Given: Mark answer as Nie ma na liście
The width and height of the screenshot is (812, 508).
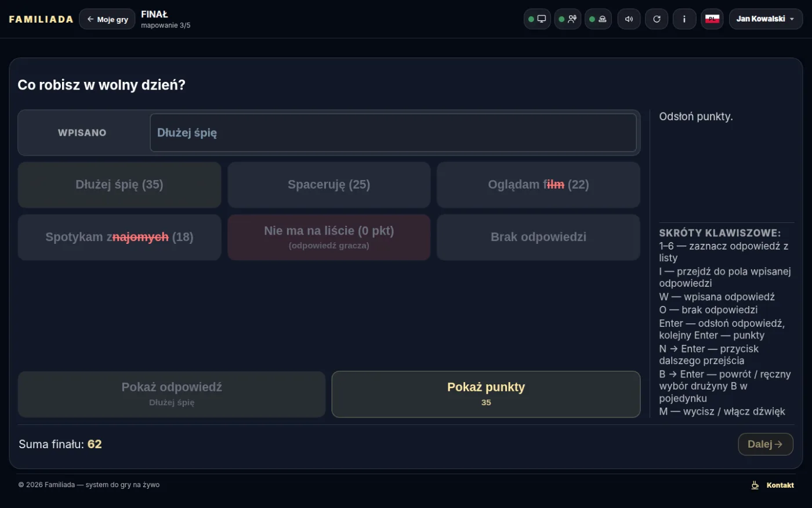Looking at the screenshot, I should tap(329, 237).
